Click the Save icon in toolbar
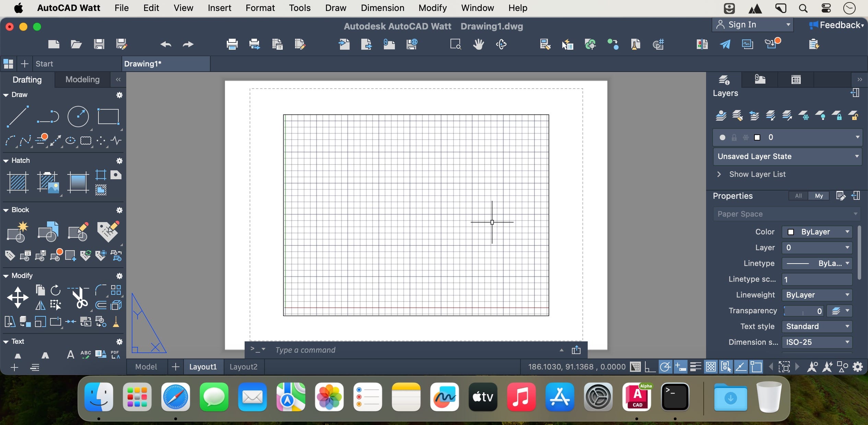This screenshot has width=868, height=425. tap(99, 44)
